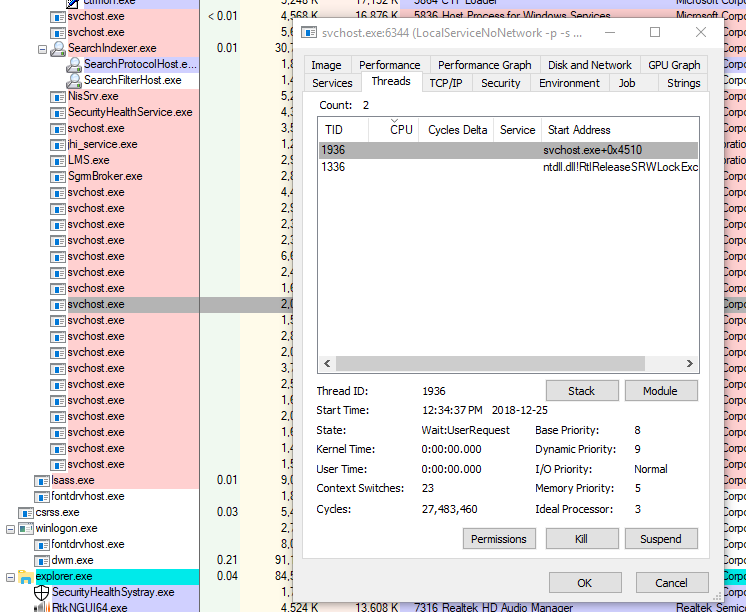
Task: Open the GPU Graph tab
Action: [x=674, y=65]
